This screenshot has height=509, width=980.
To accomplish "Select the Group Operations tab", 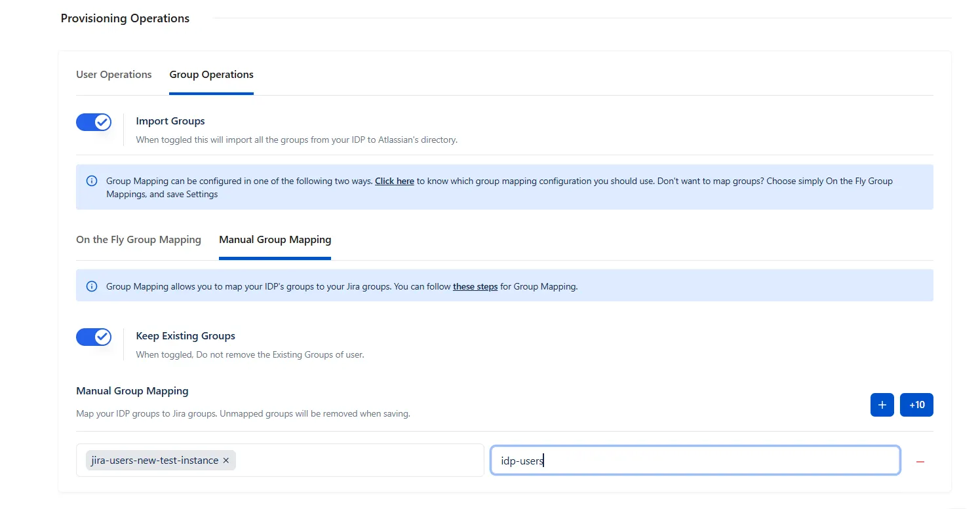I will click(212, 75).
